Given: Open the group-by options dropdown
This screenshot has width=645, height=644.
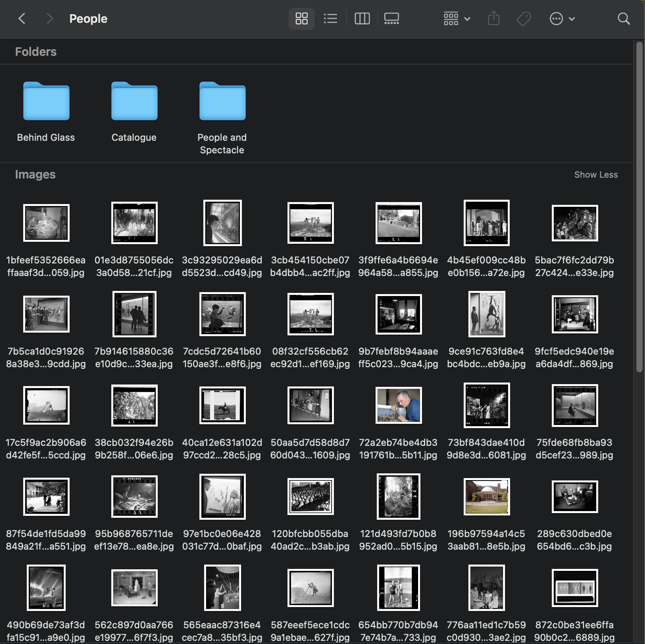Looking at the screenshot, I should [x=456, y=18].
